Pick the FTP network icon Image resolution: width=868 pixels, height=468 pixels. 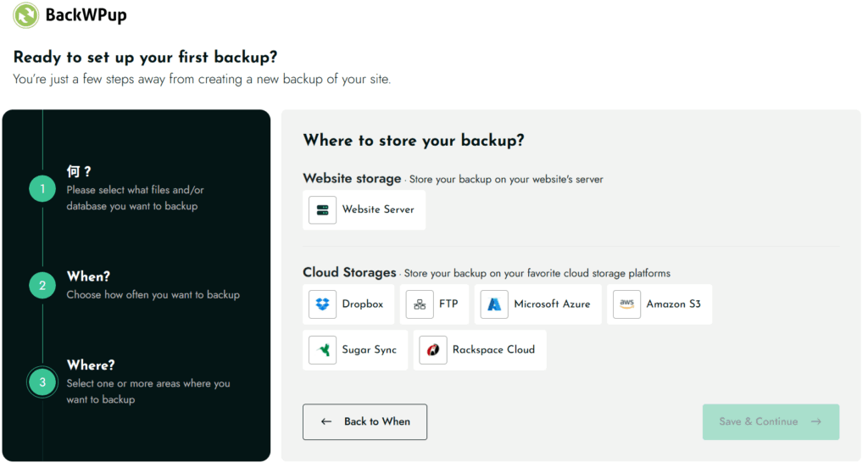coord(420,304)
